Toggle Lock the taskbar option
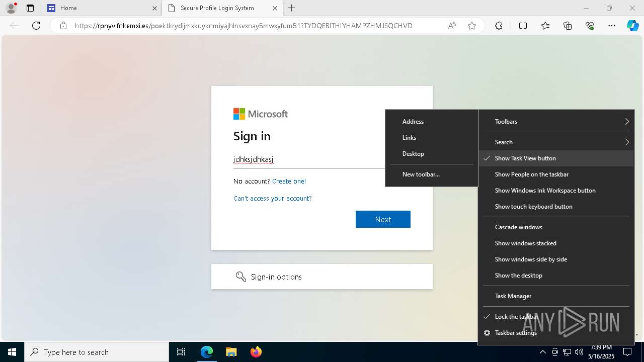Image resolution: width=644 pixels, height=362 pixels. 556,316
